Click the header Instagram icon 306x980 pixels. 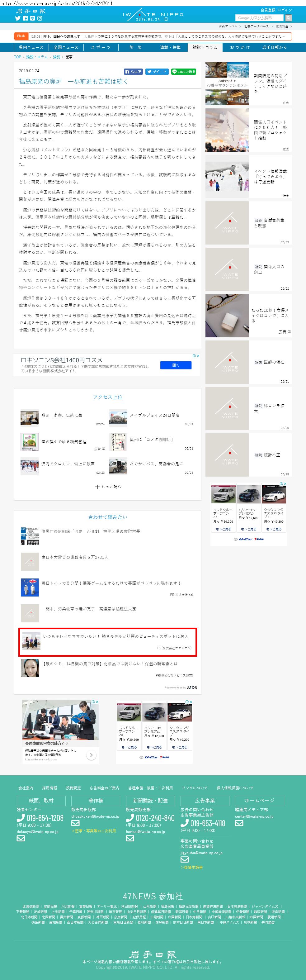coord(40,18)
